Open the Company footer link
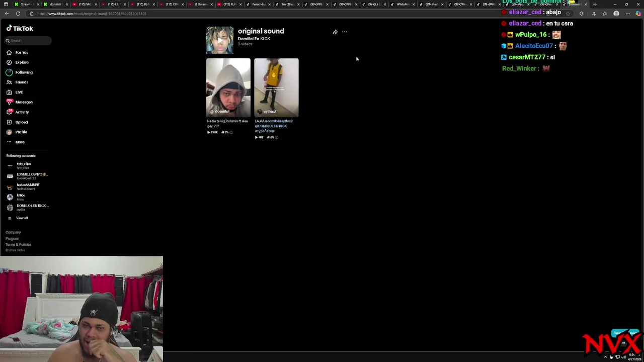 click(x=13, y=232)
